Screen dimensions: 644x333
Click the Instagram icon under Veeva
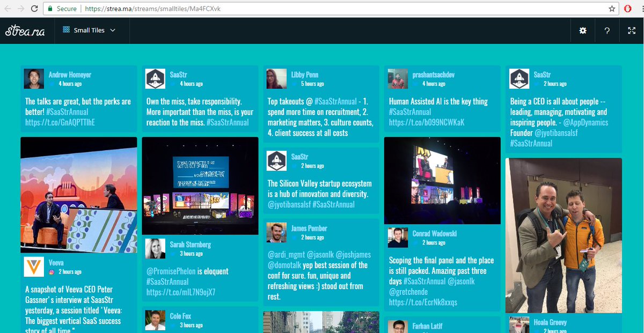tap(52, 272)
